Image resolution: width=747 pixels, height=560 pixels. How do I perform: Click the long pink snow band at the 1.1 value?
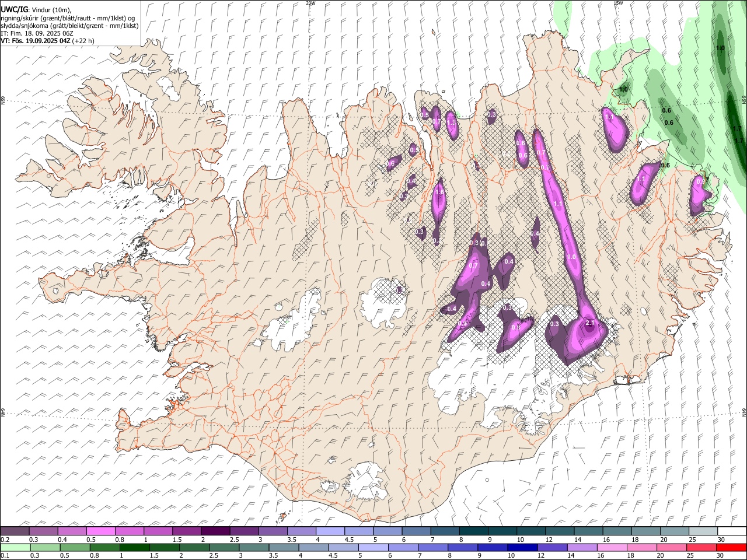(557, 204)
